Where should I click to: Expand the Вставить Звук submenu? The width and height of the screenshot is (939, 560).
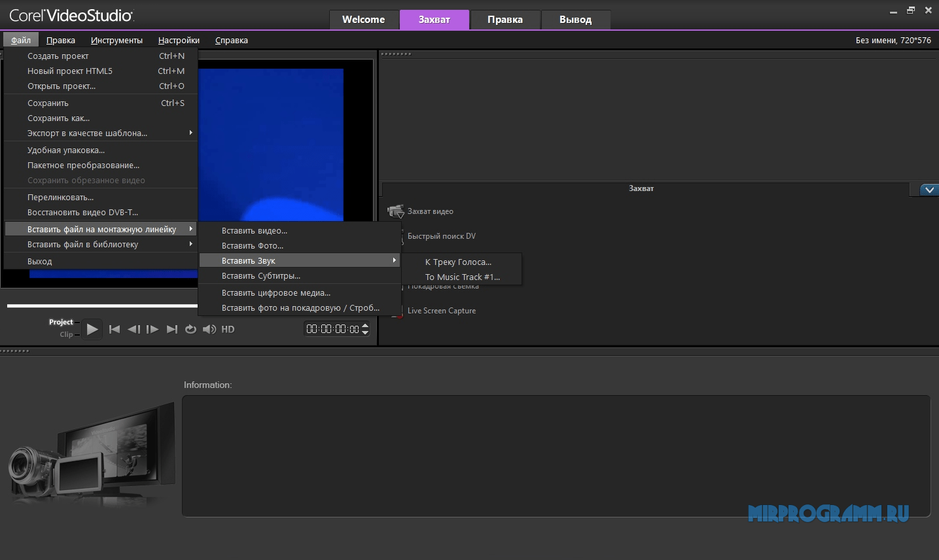pos(300,260)
